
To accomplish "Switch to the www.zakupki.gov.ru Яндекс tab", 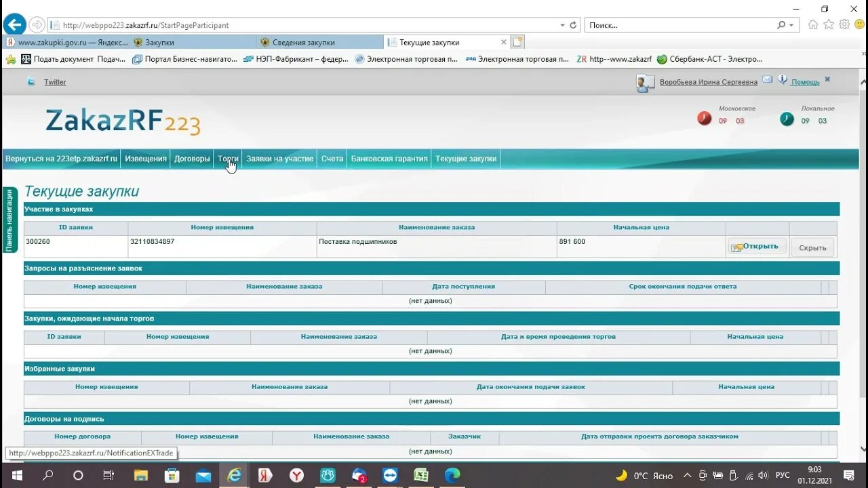I will [x=66, y=42].
